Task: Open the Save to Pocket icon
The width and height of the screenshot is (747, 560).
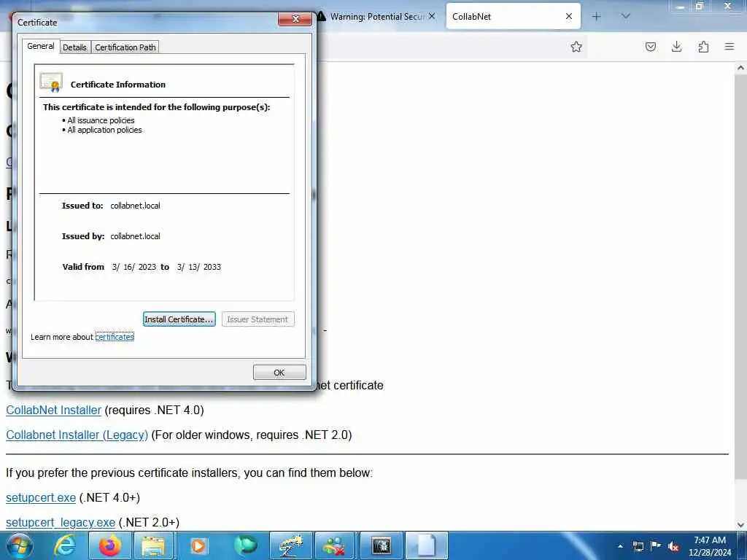Action: (x=650, y=47)
